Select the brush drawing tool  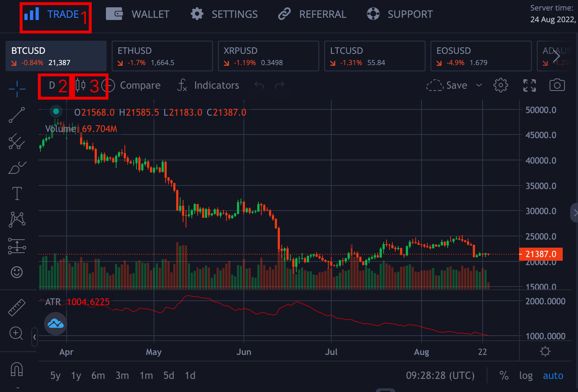tap(17, 168)
